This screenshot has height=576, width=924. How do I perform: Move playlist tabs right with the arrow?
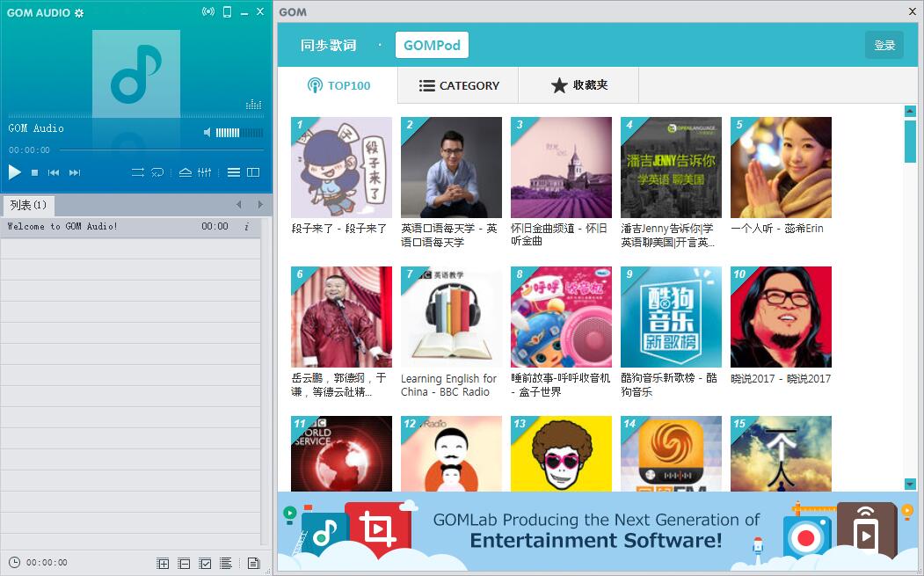point(260,205)
